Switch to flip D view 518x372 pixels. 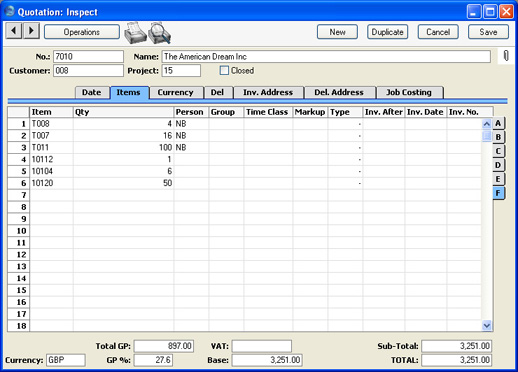coord(498,165)
